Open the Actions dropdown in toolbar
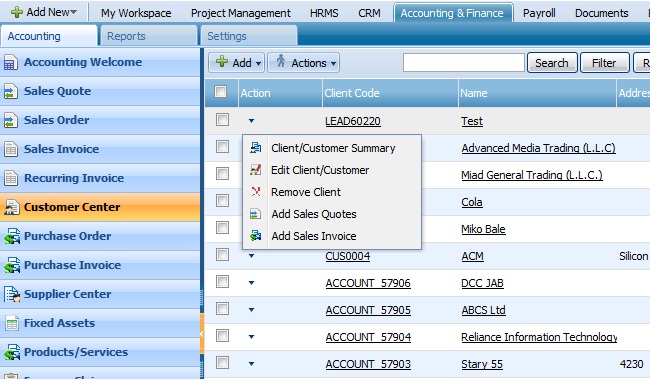This screenshot has height=380, width=650. coord(303,63)
